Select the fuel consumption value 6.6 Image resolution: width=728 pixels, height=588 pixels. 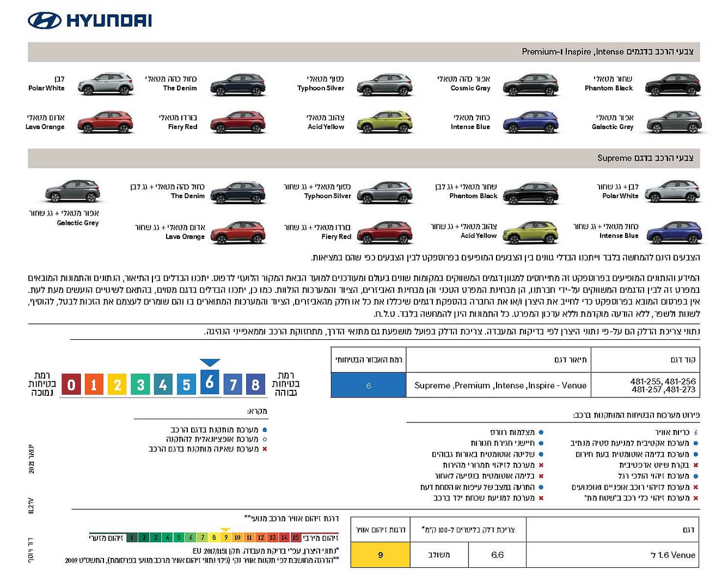tap(497, 555)
